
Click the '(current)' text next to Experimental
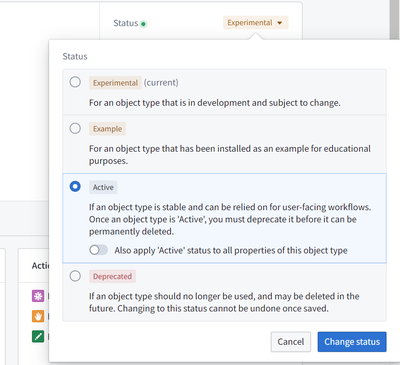click(x=161, y=82)
